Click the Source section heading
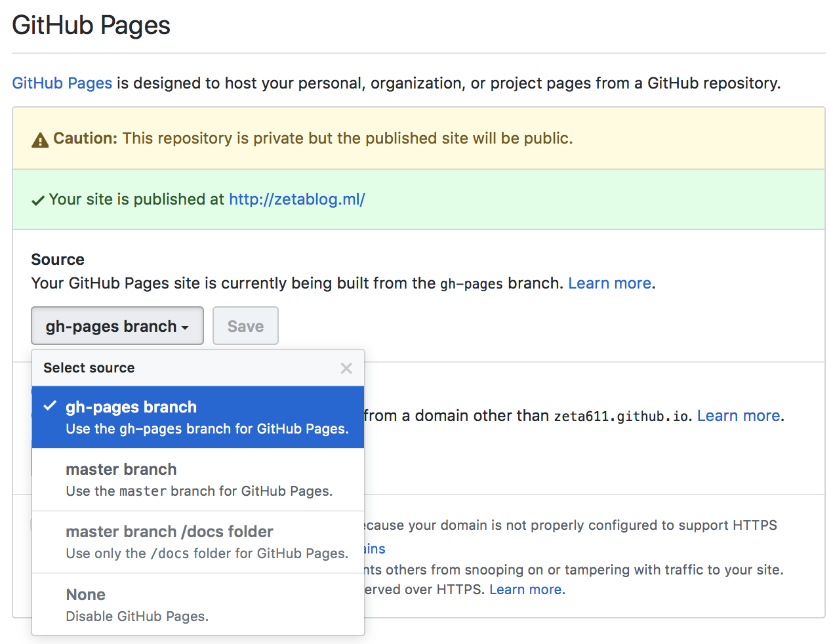 [x=58, y=260]
